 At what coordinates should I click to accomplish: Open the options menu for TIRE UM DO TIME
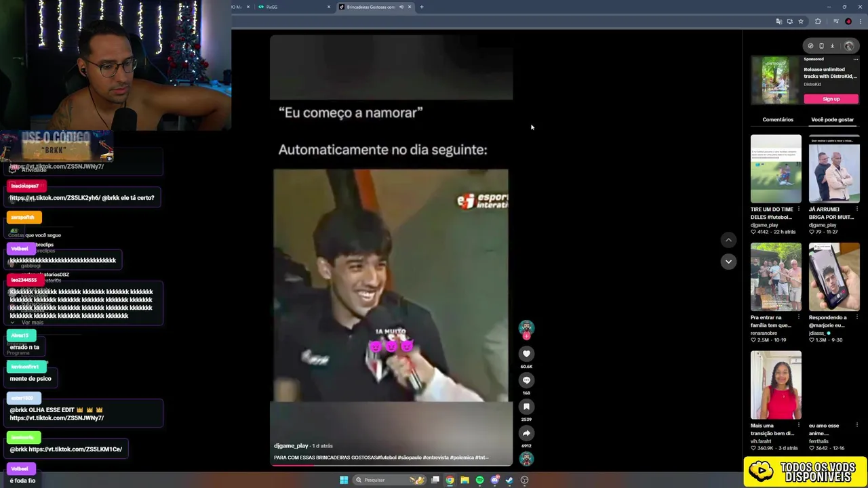tap(800, 209)
